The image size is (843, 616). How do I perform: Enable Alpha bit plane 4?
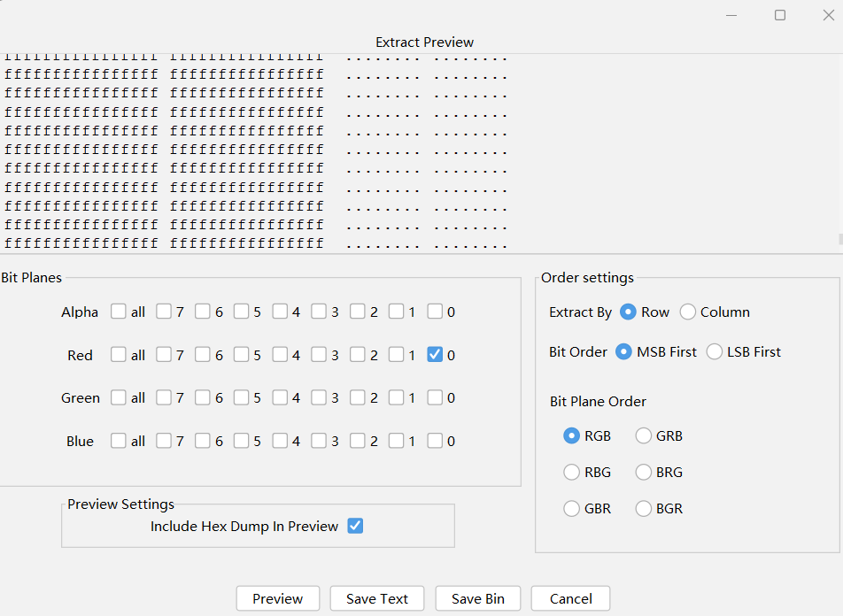(280, 312)
